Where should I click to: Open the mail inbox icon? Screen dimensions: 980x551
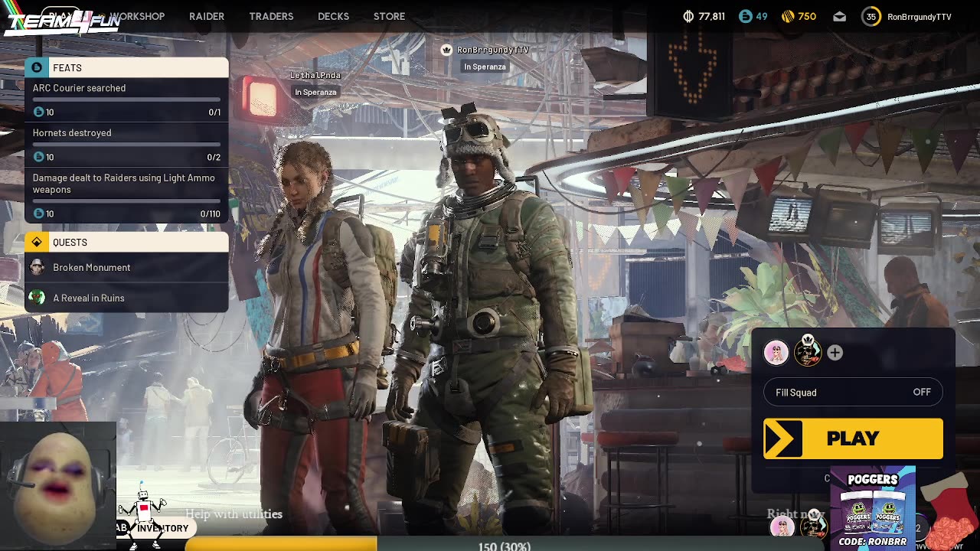coord(840,16)
